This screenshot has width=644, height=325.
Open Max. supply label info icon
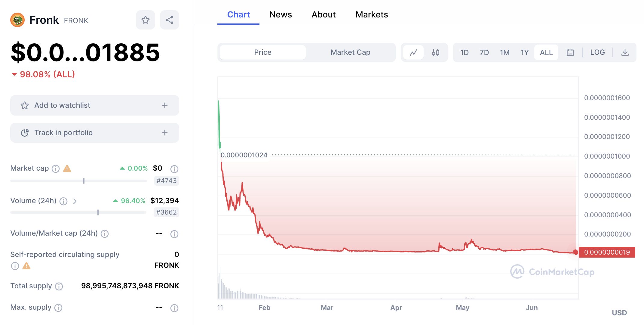pyautogui.click(x=58, y=308)
